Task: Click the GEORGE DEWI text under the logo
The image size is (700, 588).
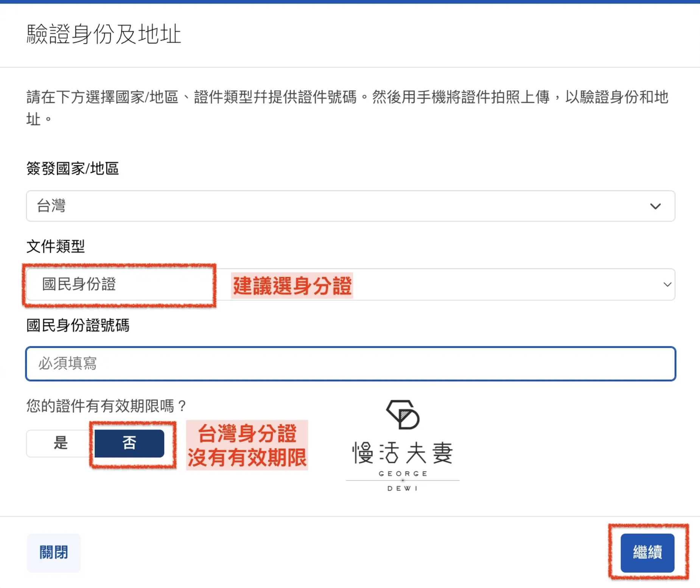Action: [403, 481]
